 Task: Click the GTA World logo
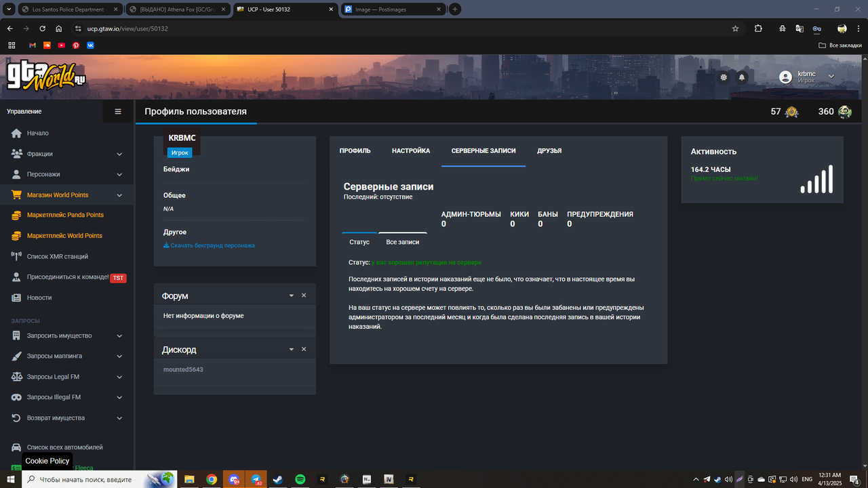tap(46, 77)
